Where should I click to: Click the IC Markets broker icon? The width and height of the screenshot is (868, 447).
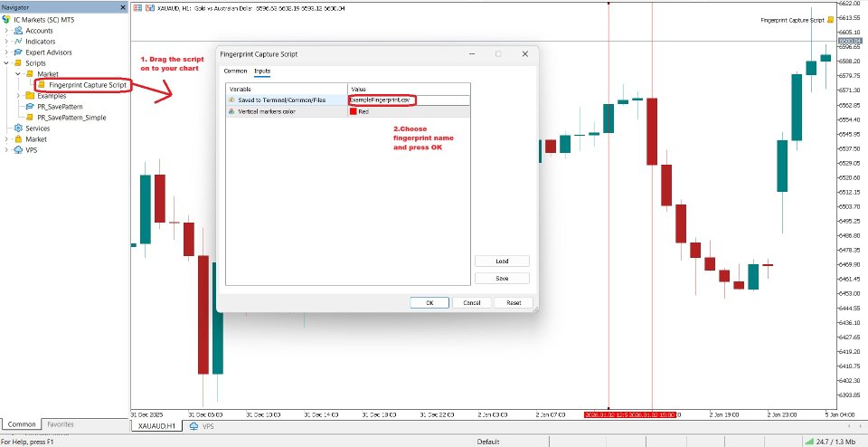[6, 19]
